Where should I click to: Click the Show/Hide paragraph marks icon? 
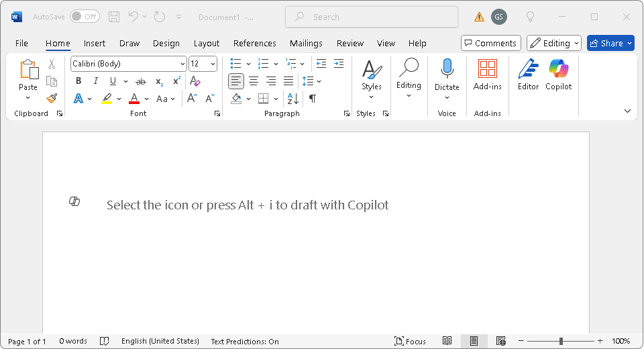click(312, 99)
